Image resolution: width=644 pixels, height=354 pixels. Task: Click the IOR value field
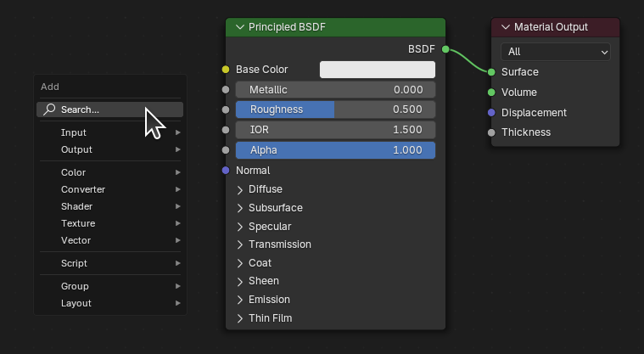(x=335, y=130)
